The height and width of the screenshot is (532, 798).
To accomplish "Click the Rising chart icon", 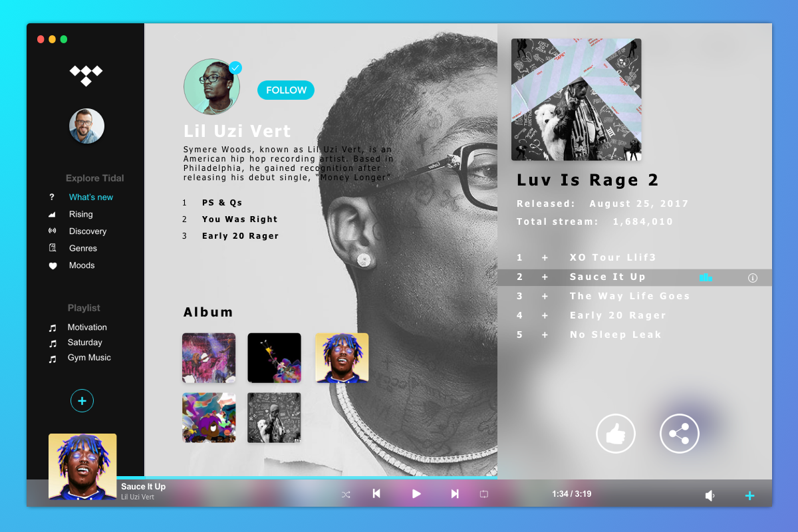I will (x=52, y=215).
